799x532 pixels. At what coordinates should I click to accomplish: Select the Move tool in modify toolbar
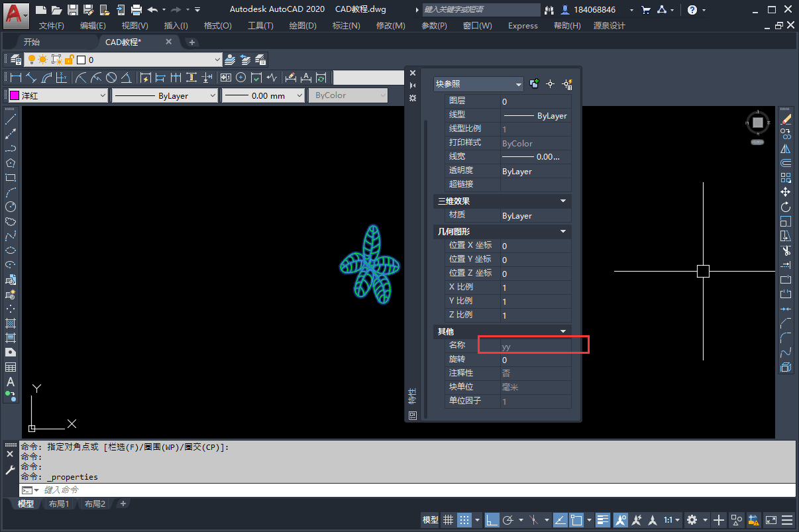(786, 192)
